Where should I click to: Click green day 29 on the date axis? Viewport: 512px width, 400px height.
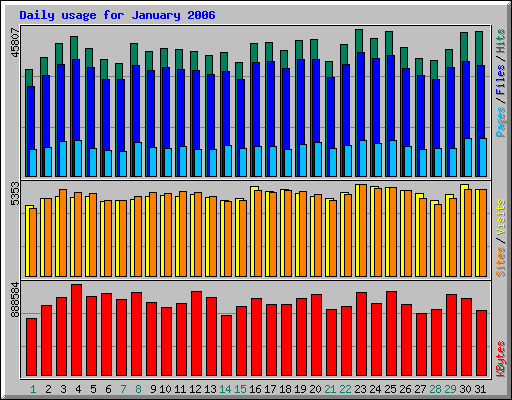[x=450, y=389]
